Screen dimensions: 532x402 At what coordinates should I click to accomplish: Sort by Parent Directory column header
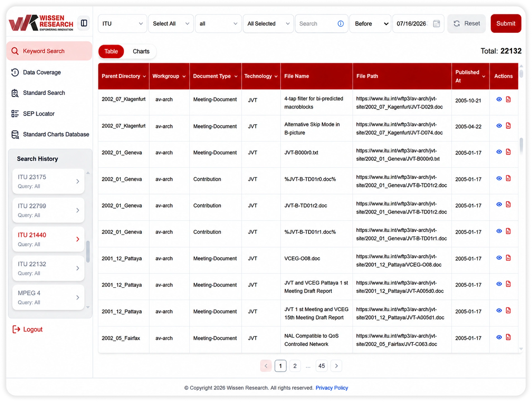point(123,76)
